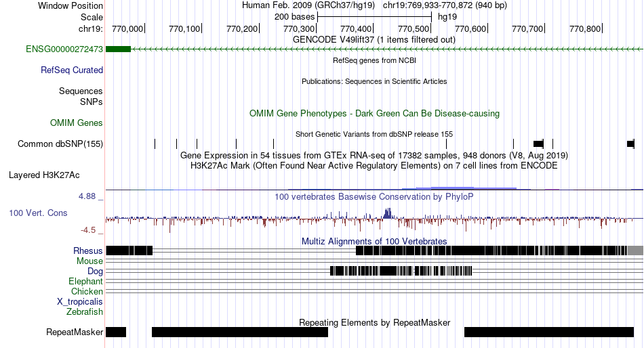Click the OMIM Gene Phenotypes track title
The height and width of the screenshot is (348, 644).
[x=374, y=113]
